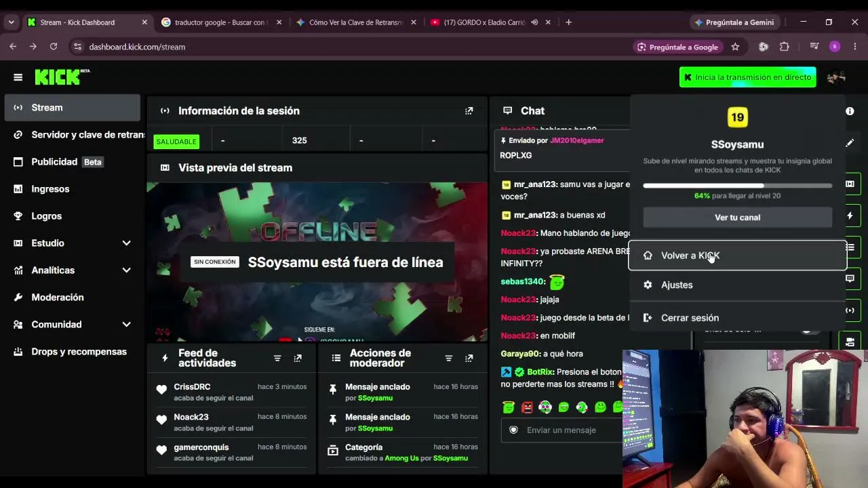
Task: Pop out the Feed de actividades panel
Action: (x=298, y=358)
